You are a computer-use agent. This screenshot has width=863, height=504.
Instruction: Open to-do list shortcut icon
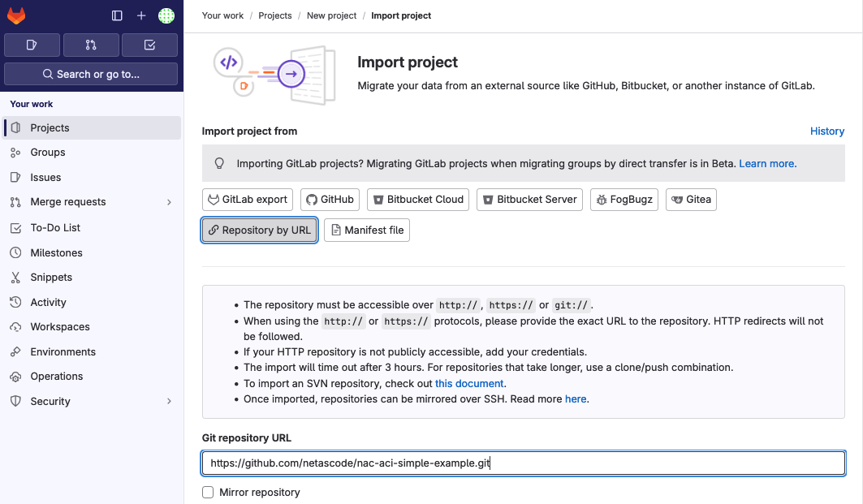(x=149, y=45)
